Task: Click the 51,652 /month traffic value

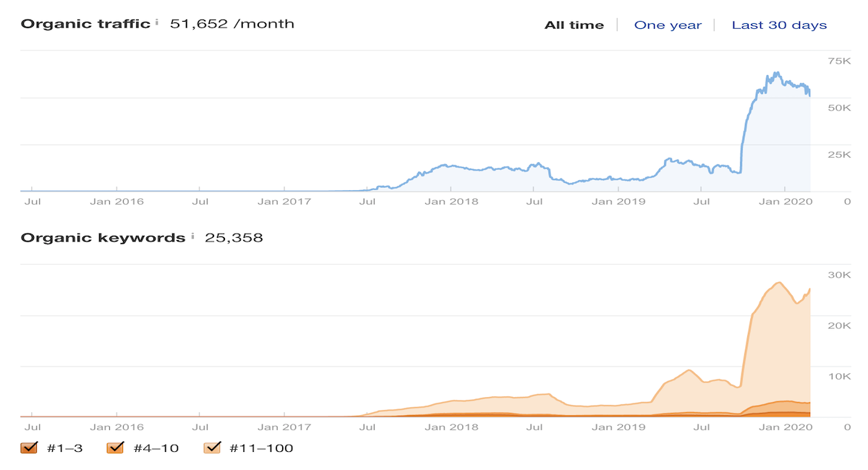Action: pyautogui.click(x=232, y=23)
